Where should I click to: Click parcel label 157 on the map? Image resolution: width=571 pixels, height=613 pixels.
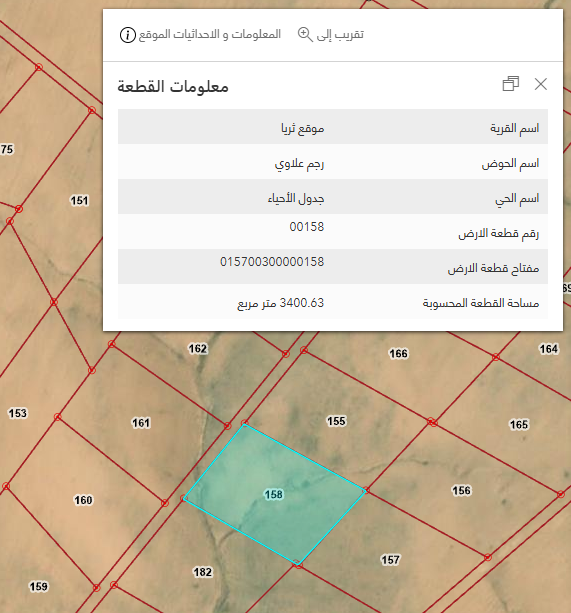click(x=390, y=560)
